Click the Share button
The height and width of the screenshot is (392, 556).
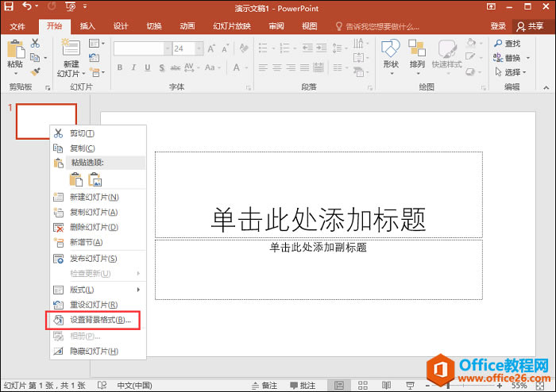click(531, 26)
